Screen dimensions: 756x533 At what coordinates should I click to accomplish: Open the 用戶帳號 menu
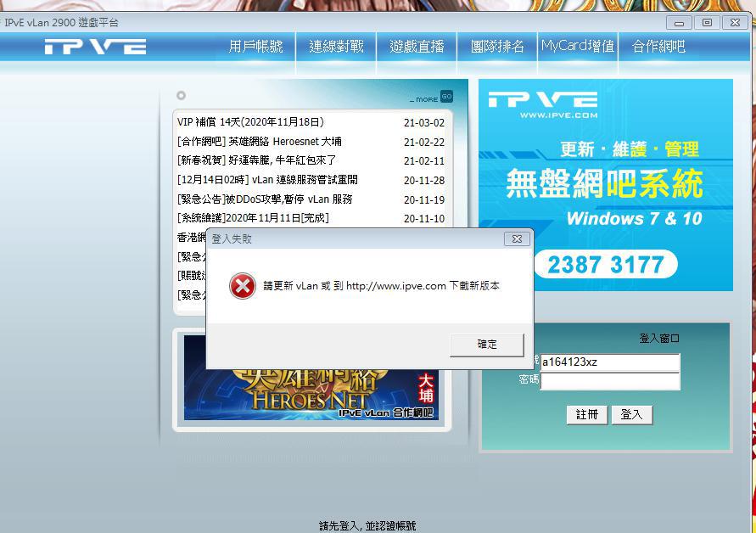[255, 47]
